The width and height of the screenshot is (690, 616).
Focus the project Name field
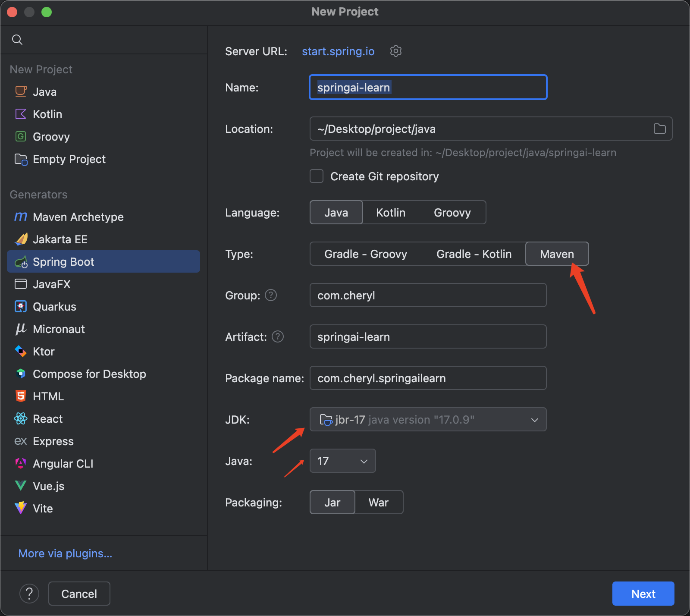tap(428, 87)
